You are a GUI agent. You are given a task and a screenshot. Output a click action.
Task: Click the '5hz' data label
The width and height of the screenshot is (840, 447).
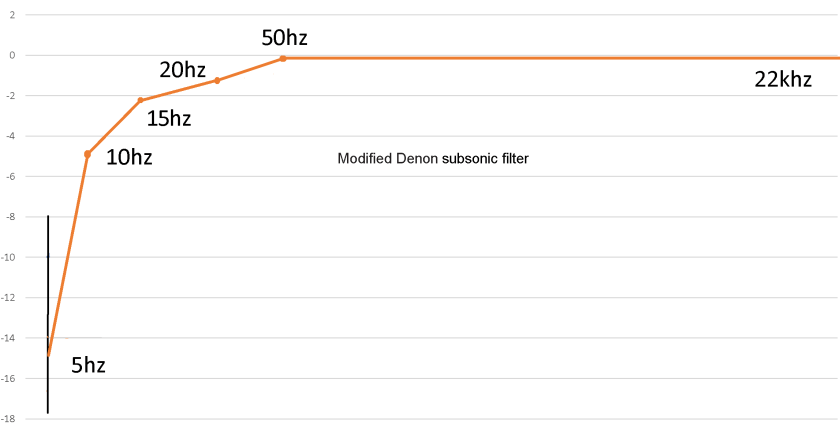pyautogui.click(x=88, y=366)
